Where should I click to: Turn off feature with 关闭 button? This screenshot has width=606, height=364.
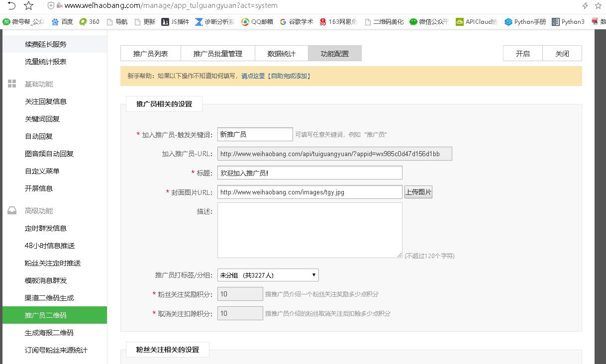pyautogui.click(x=562, y=54)
